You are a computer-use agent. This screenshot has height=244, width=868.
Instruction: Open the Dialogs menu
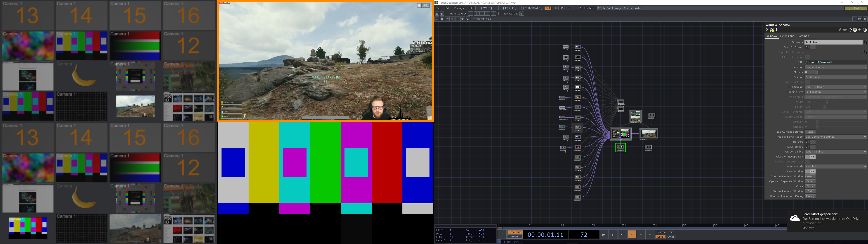click(459, 8)
